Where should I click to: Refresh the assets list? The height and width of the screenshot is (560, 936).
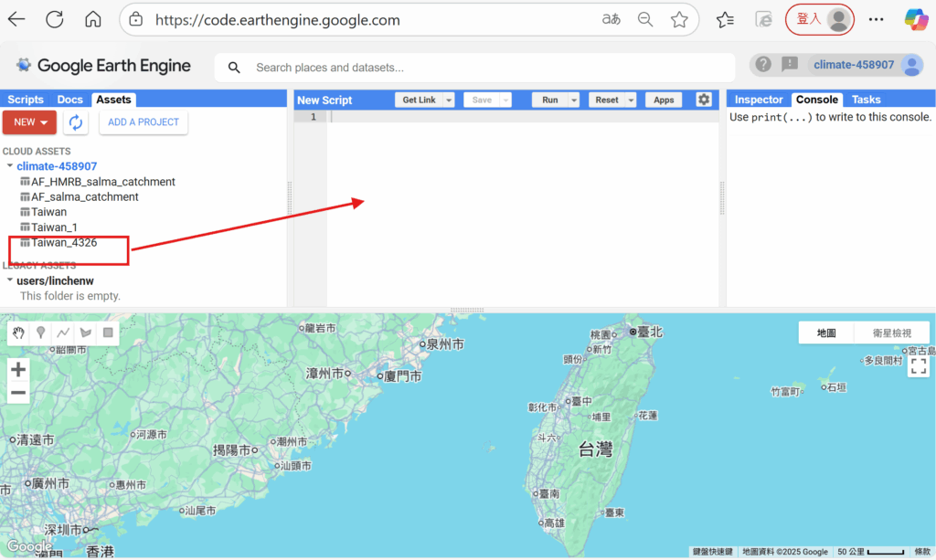point(76,122)
